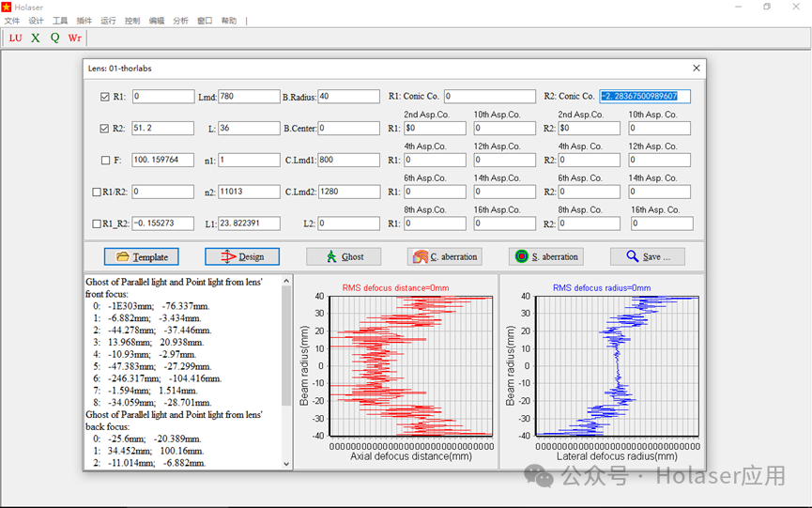812x508 pixels.
Task: Click the R1_R2 field showing -0.155273
Action: tap(163, 223)
